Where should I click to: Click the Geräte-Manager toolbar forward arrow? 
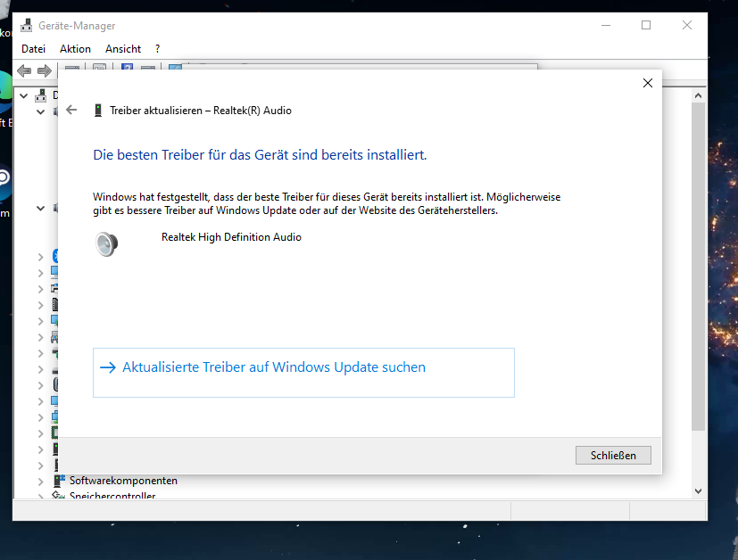[x=45, y=70]
